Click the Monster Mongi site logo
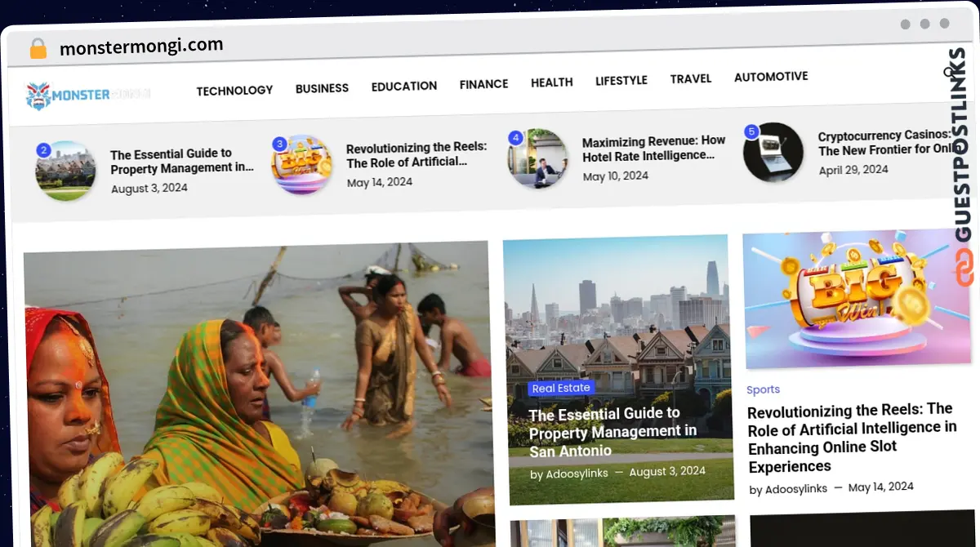The width and height of the screenshot is (980, 547). coord(88,95)
